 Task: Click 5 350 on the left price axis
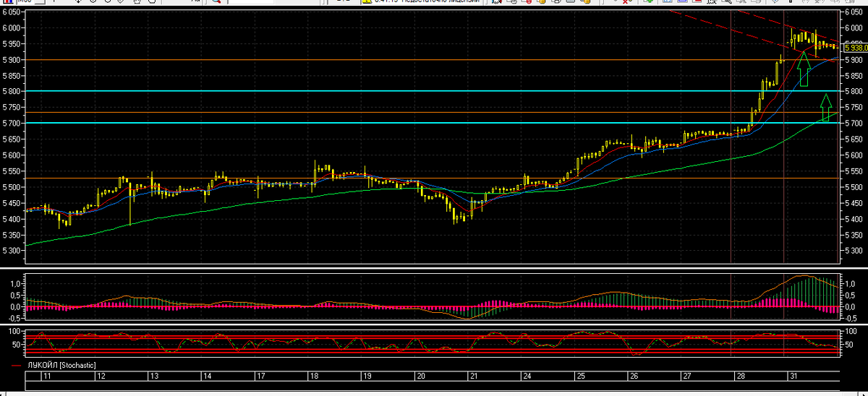(x=12, y=235)
